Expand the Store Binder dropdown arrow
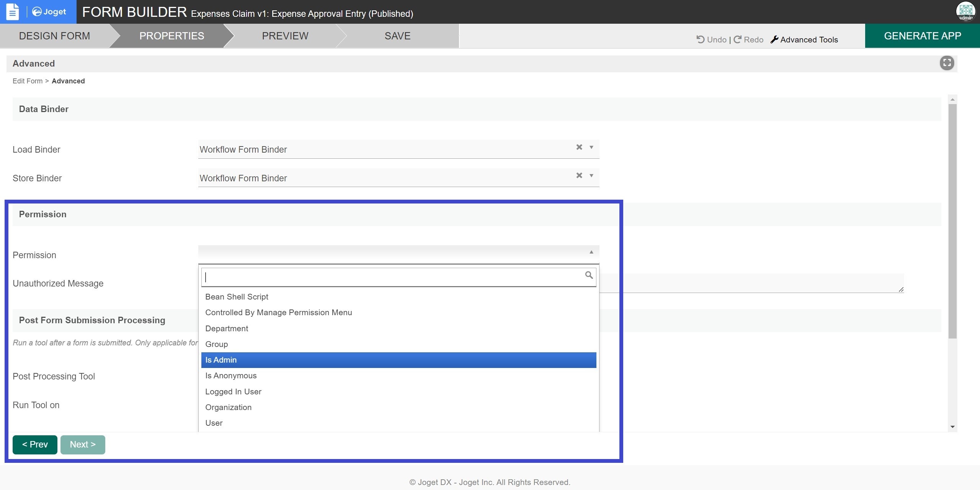980x490 pixels. (x=591, y=176)
